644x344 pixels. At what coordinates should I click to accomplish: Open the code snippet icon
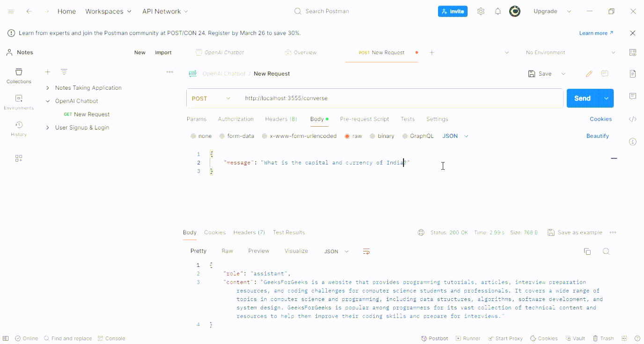(633, 119)
